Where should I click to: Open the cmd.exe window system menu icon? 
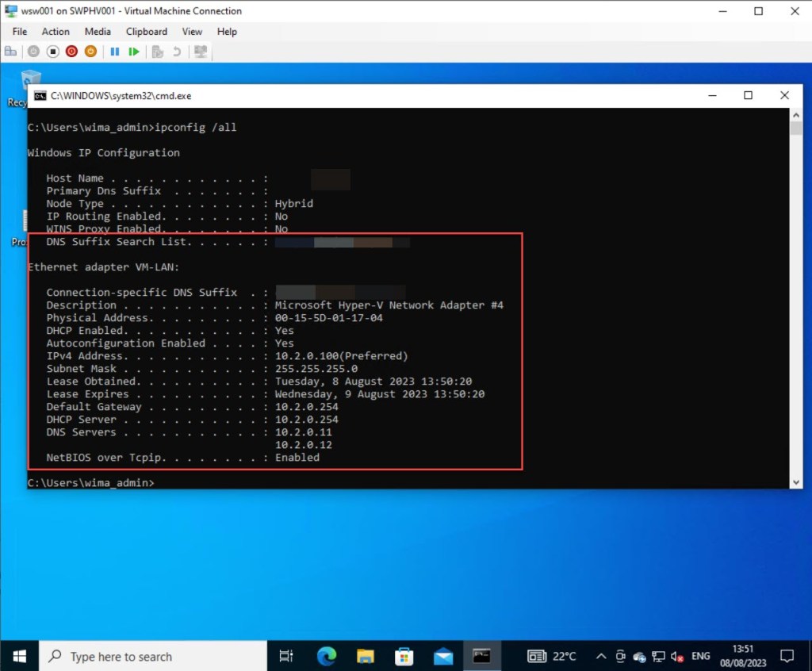point(40,96)
